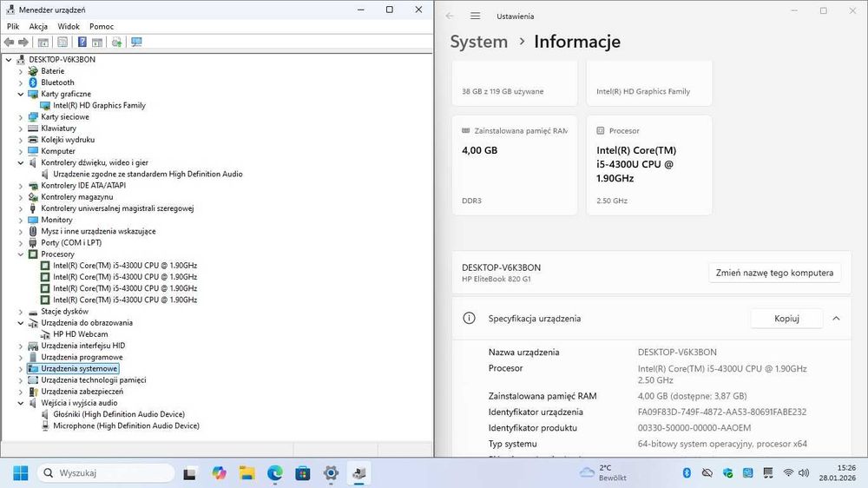Click Zmień nazwę tego komputera button

pos(774,273)
